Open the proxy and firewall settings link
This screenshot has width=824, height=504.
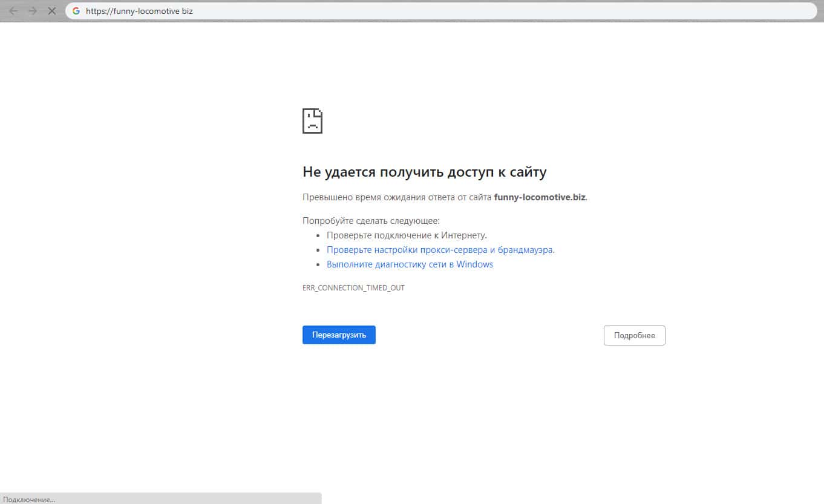pos(439,250)
